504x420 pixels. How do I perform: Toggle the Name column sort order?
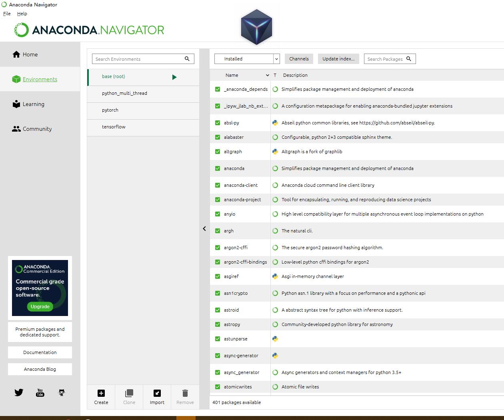268,75
